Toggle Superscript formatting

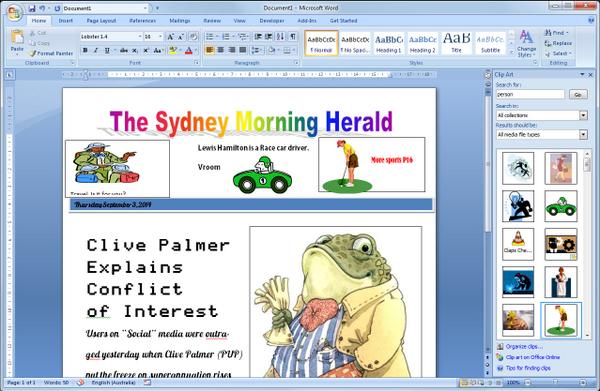tap(146, 50)
